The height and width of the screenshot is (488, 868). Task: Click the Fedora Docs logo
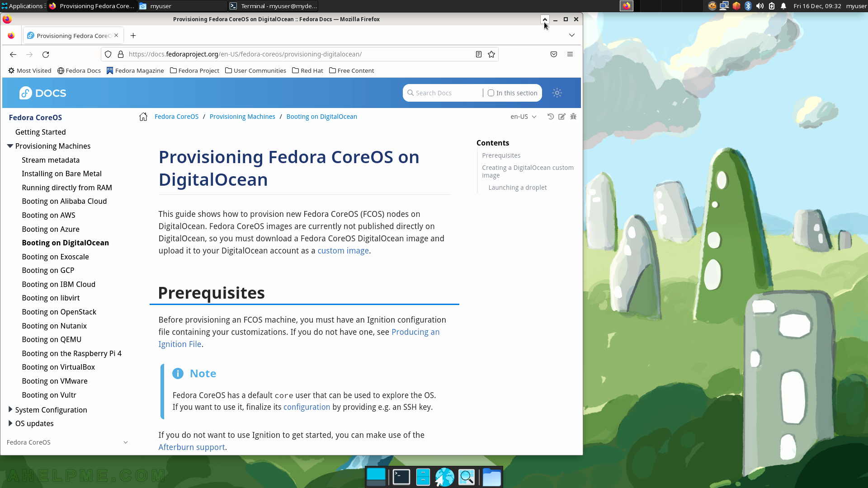[x=42, y=93]
